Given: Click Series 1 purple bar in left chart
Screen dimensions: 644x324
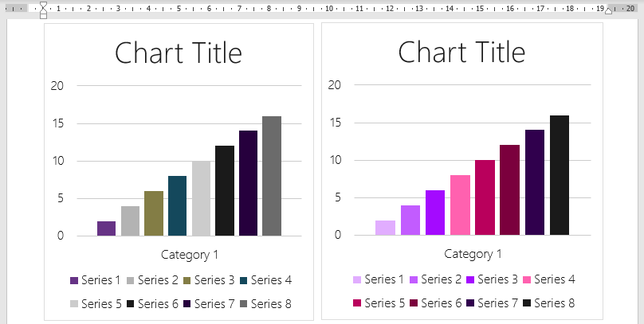Looking at the screenshot, I should [x=106, y=228].
